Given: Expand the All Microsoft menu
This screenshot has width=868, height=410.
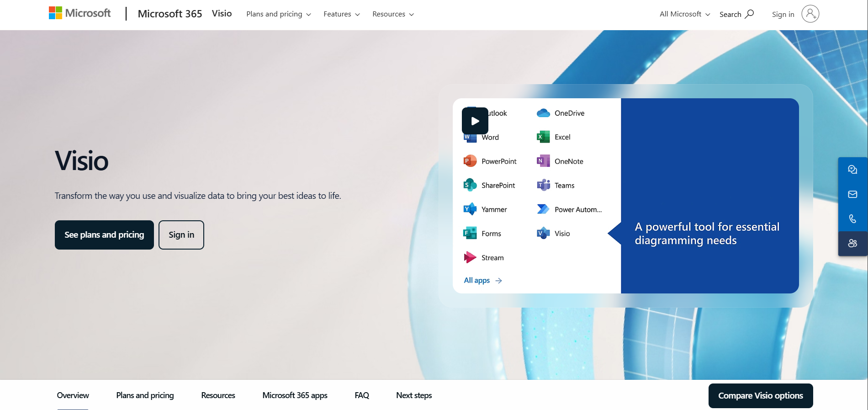Looking at the screenshot, I should [685, 14].
